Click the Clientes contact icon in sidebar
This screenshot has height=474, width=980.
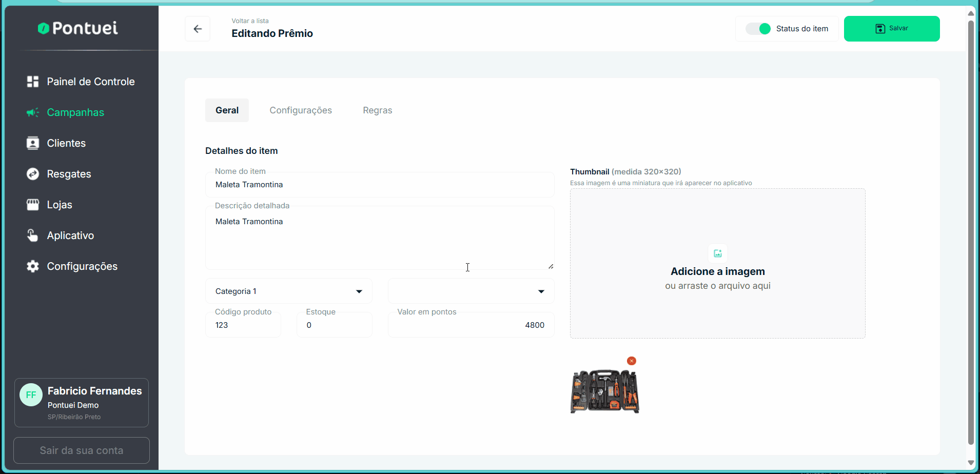point(33,143)
